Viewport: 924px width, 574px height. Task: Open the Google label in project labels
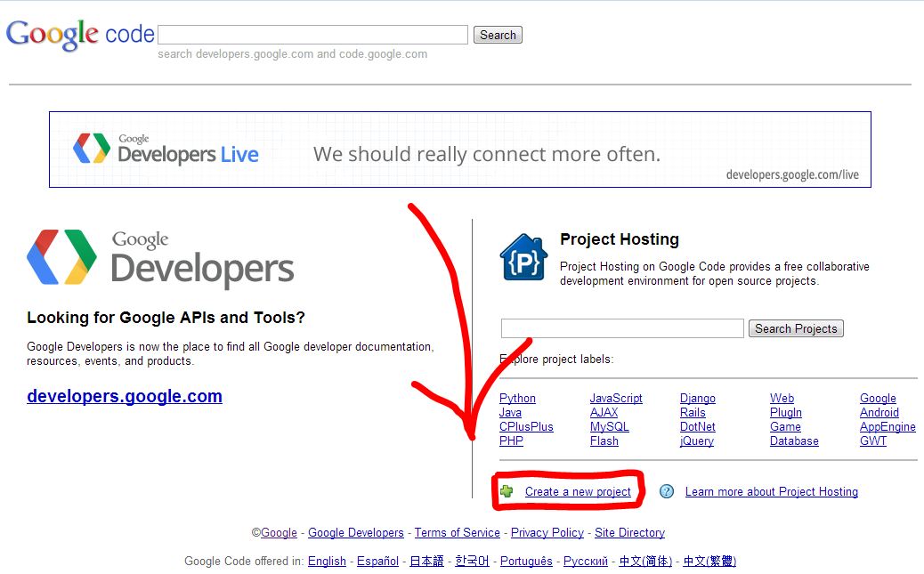click(x=878, y=399)
